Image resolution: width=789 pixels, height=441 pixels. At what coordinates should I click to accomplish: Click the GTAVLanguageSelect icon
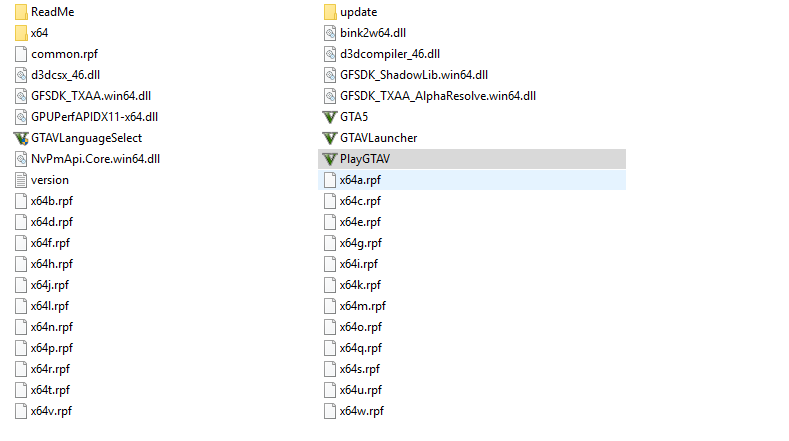pos(21,138)
